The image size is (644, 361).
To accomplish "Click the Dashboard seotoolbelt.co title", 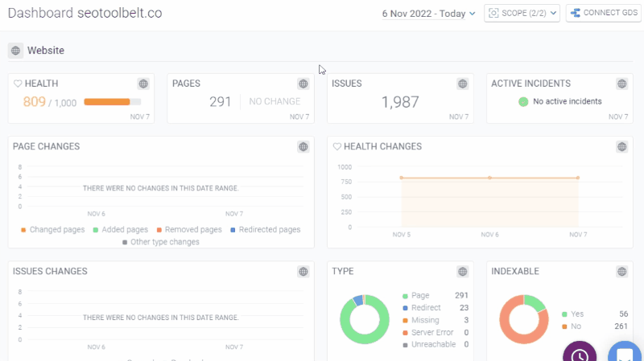I will tap(85, 13).
